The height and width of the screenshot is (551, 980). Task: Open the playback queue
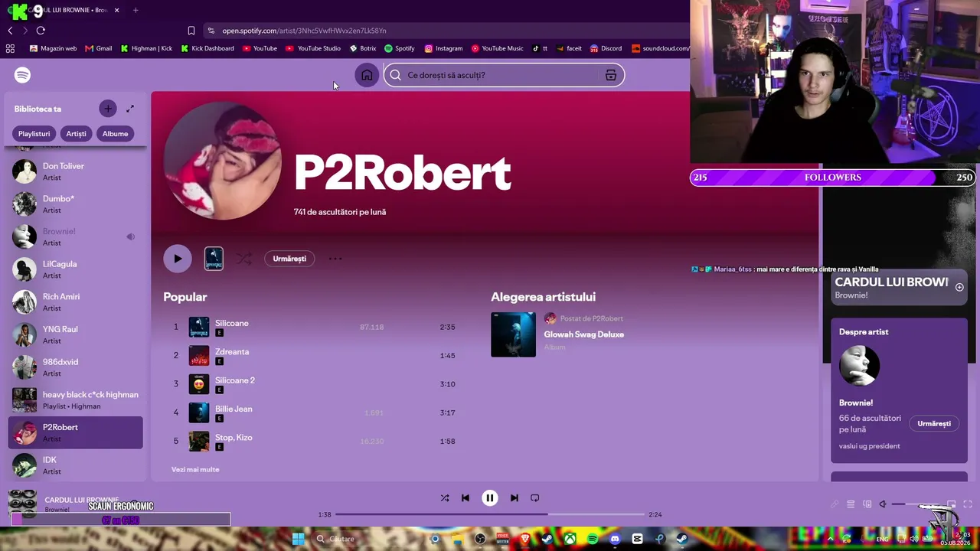pyautogui.click(x=851, y=504)
